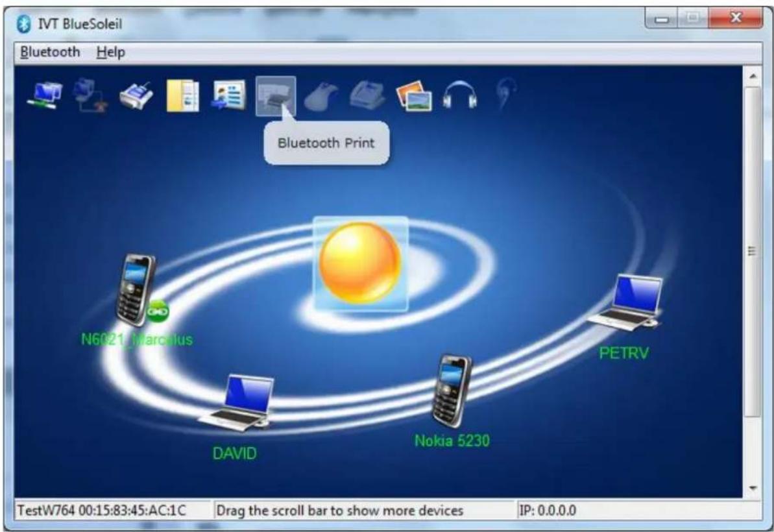Click the greyed Bluetooth Fax service icon

point(367,95)
